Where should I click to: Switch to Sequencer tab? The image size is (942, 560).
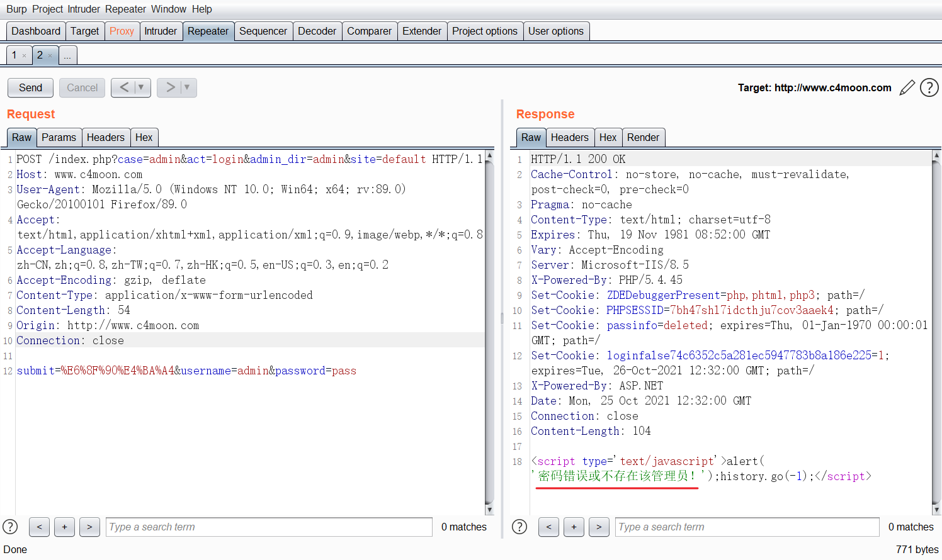263,31
